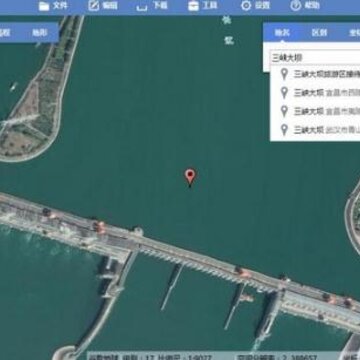The image size is (360, 360).
Task: Open the 设置 menu with gear icon
Action: (255, 6)
